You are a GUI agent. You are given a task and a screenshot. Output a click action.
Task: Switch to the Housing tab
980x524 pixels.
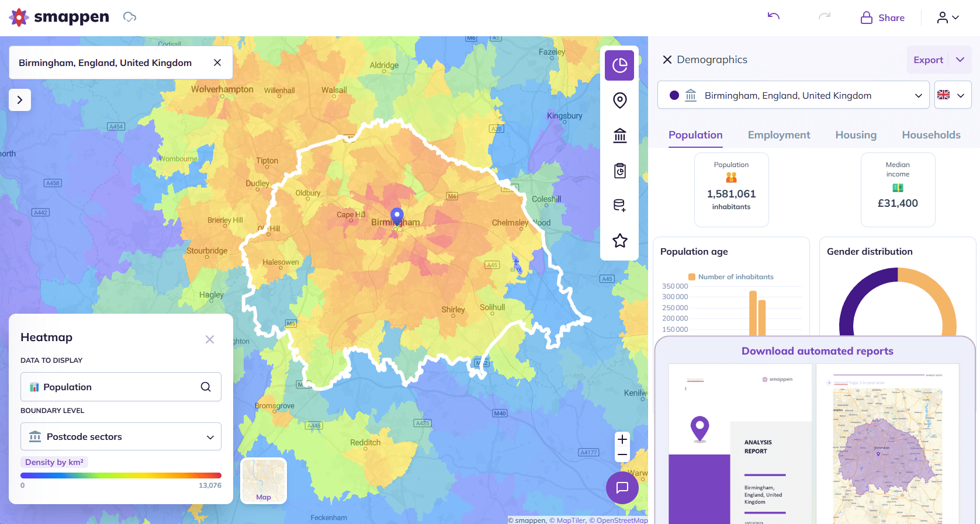pyautogui.click(x=856, y=135)
